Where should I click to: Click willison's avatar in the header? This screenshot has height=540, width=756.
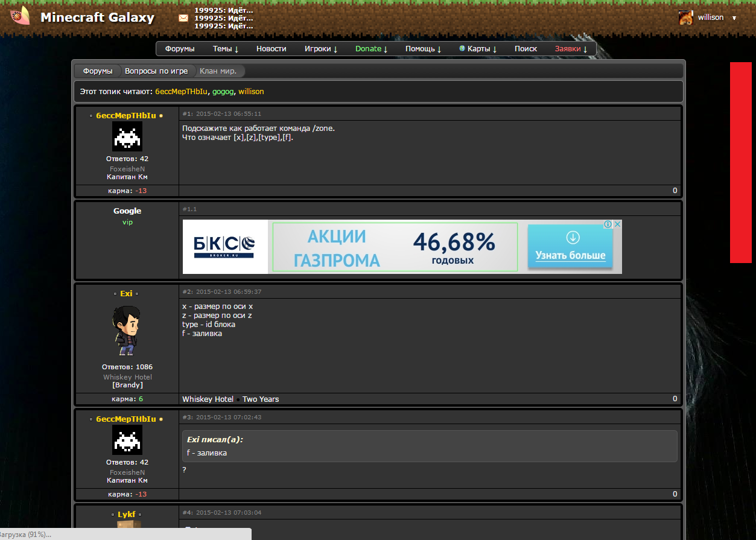[x=686, y=17]
